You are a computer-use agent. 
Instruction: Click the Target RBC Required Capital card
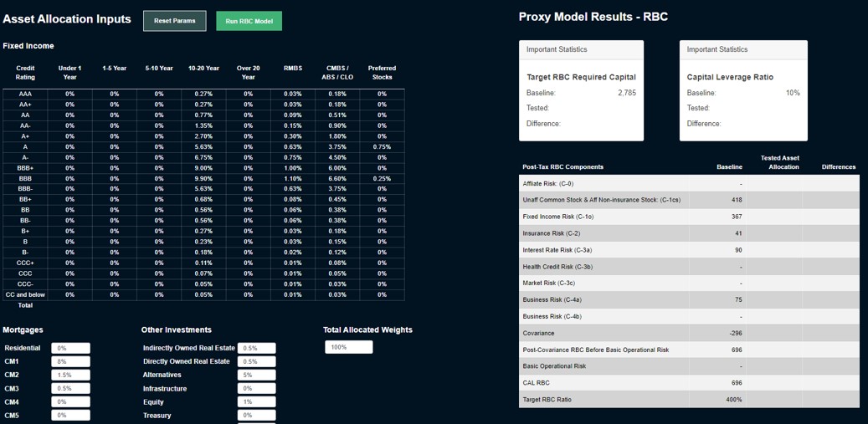[x=581, y=90]
